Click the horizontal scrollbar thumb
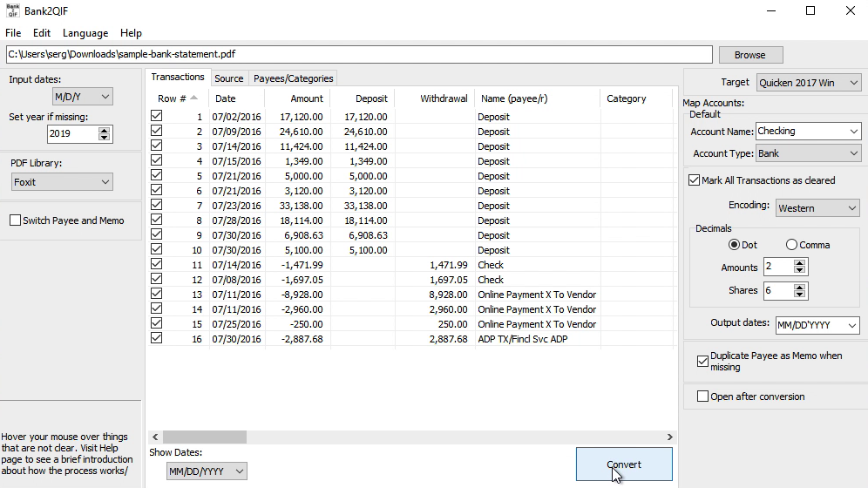Screen dimensions: 868x488 click(x=205, y=437)
